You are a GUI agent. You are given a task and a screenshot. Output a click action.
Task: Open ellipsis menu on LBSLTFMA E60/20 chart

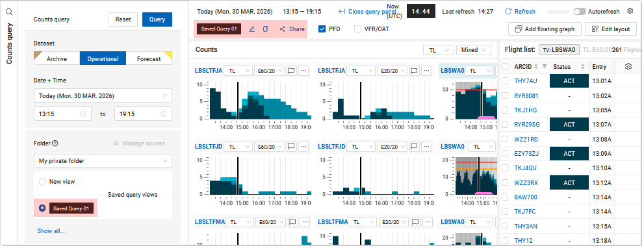[304, 222]
